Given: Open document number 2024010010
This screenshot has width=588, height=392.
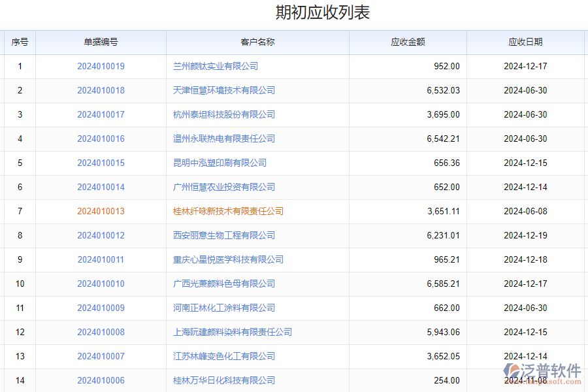Looking at the screenshot, I should (x=100, y=284).
